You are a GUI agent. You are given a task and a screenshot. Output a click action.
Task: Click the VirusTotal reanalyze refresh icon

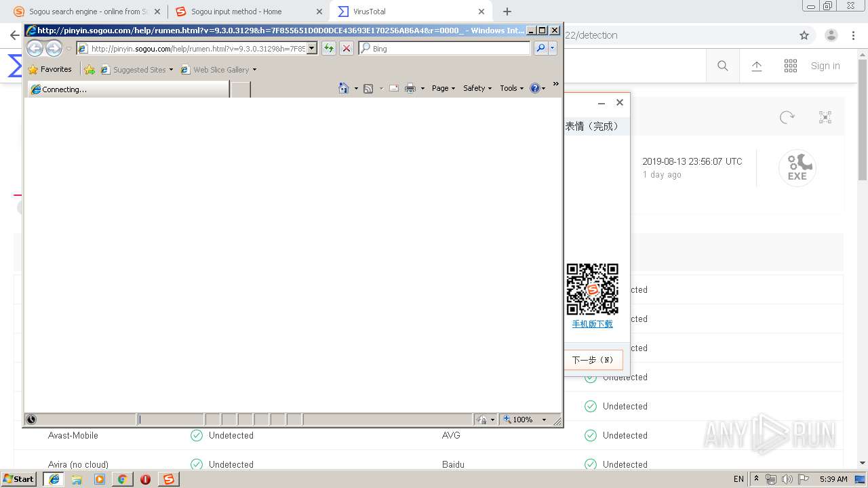pyautogui.click(x=787, y=117)
